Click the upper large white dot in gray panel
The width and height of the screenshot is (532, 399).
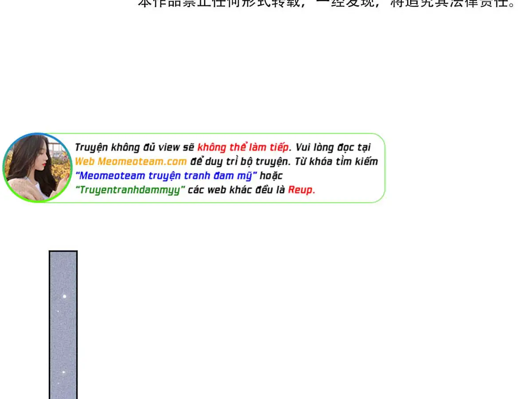[64, 296]
